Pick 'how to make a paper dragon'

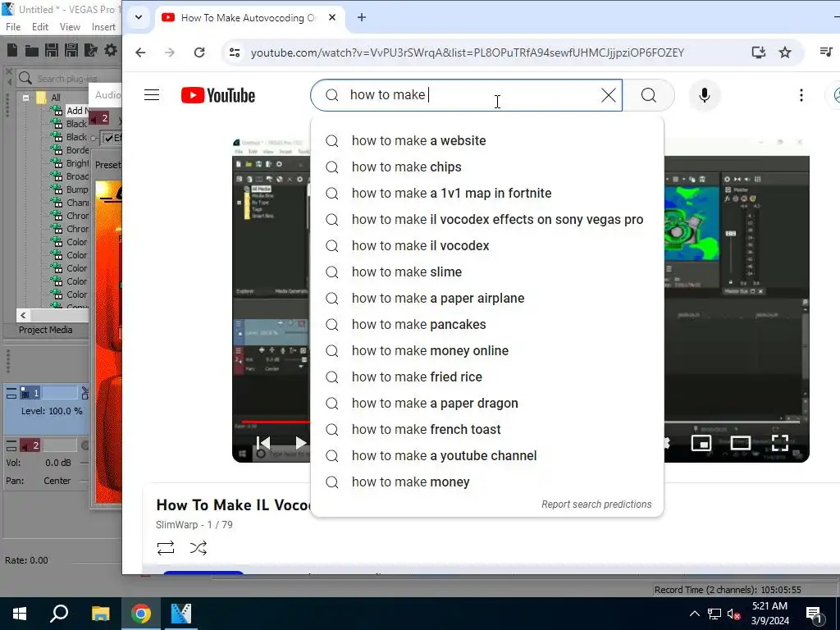tap(487, 403)
